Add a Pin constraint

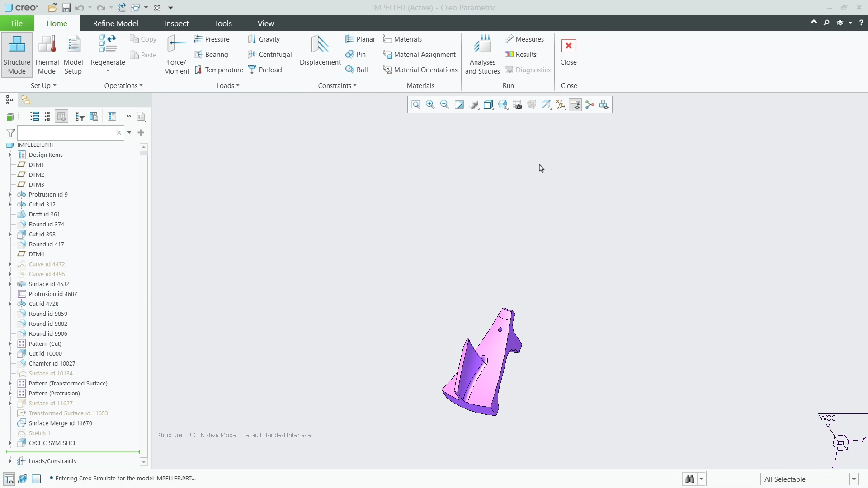point(356,55)
